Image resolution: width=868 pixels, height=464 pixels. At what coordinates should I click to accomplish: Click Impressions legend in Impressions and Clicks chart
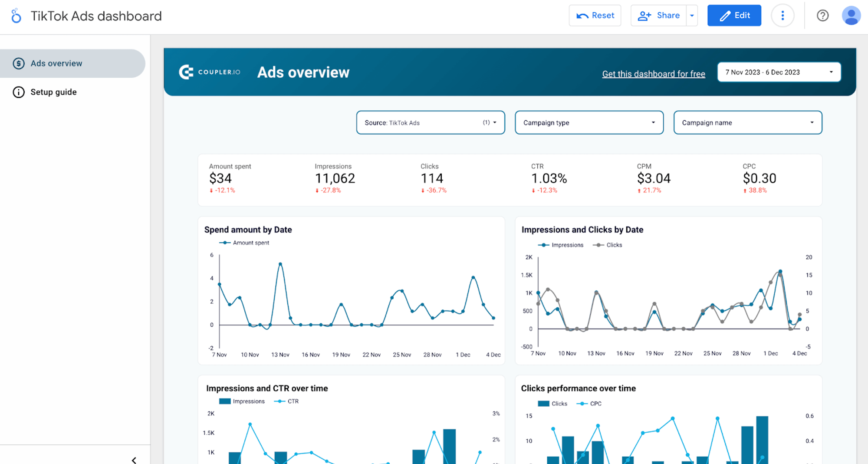tap(561, 245)
